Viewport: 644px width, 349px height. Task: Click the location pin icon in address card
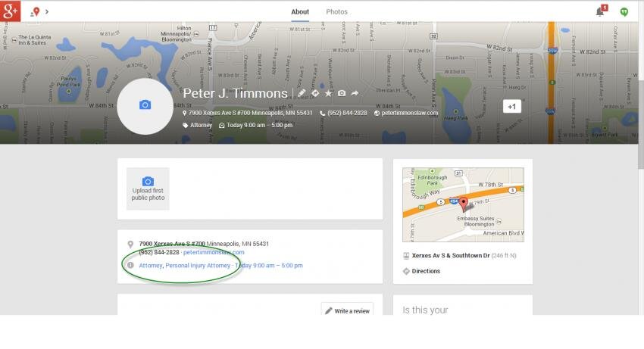pos(130,245)
